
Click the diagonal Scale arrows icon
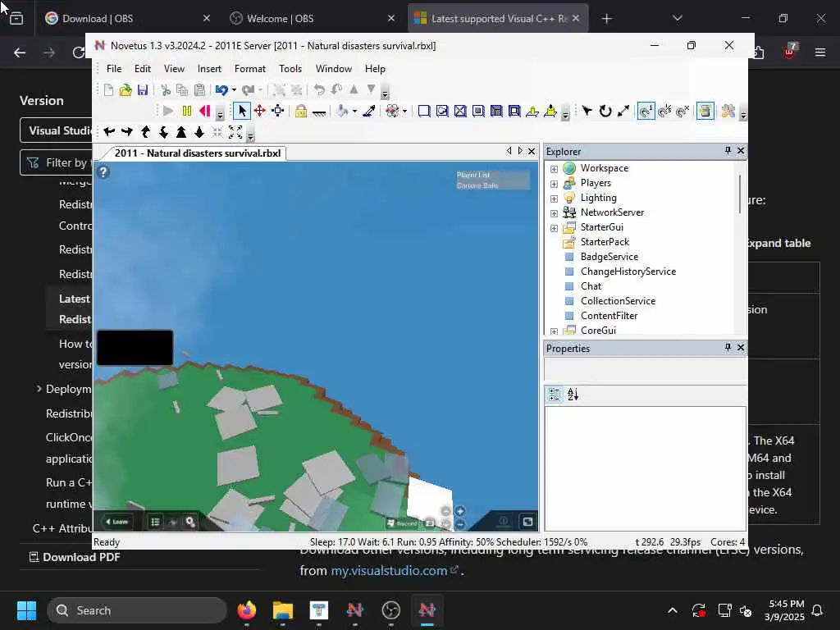point(623,111)
